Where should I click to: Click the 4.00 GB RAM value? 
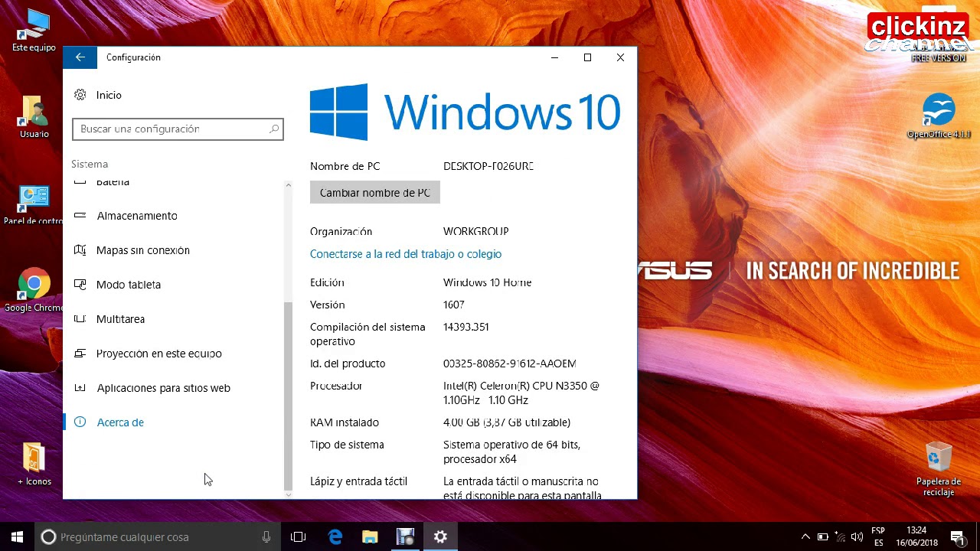click(507, 422)
